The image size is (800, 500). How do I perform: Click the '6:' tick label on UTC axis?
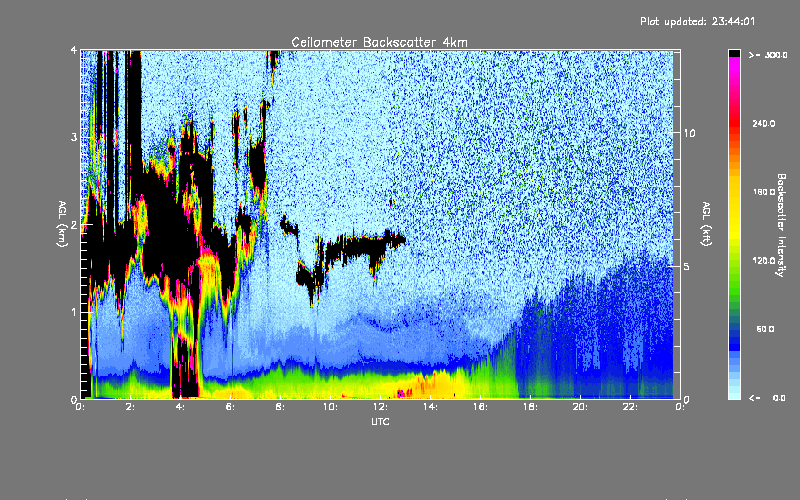point(231,407)
